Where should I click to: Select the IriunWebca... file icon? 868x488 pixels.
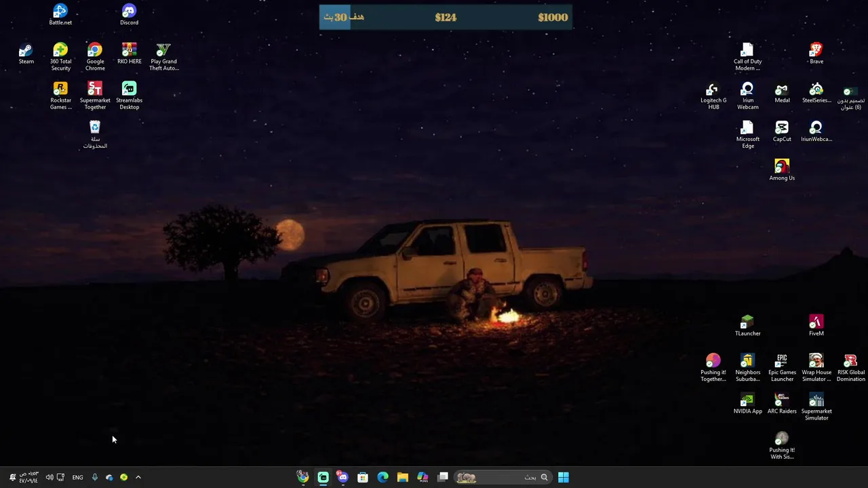pos(816,131)
